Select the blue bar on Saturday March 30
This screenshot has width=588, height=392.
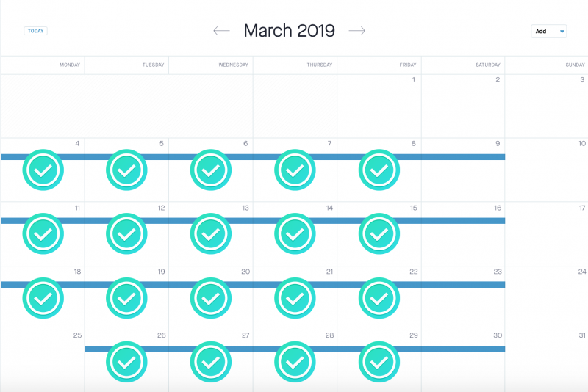(463, 349)
